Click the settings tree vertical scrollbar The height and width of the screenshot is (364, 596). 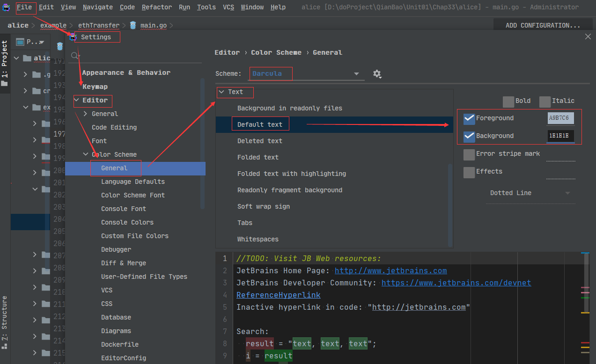click(203, 143)
